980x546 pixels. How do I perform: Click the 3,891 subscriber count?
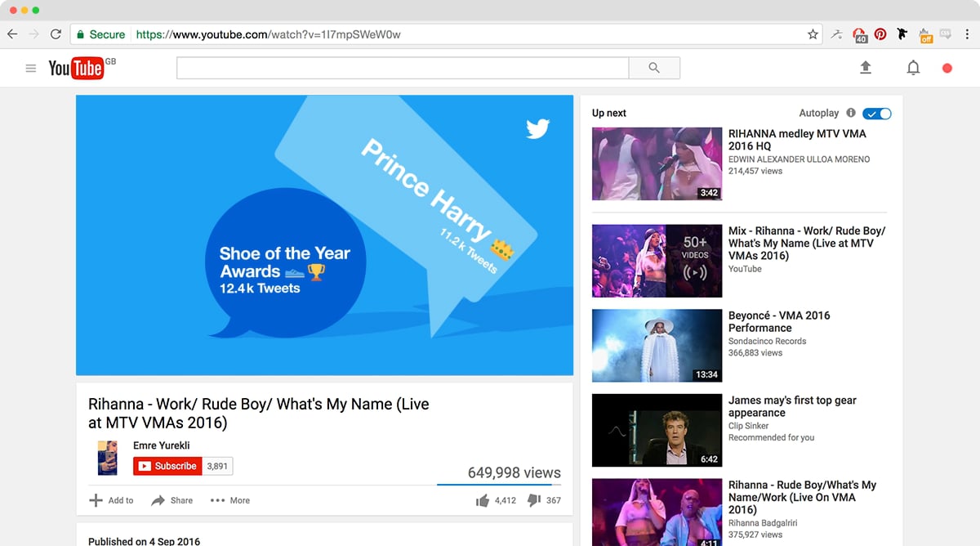point(217,466)
